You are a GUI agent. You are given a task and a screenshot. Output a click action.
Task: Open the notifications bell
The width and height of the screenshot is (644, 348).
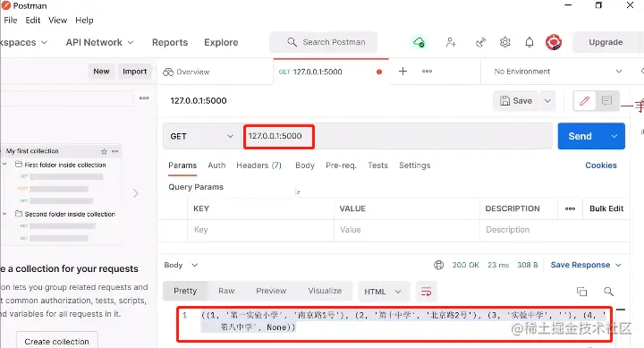click(x=530, y=42)
